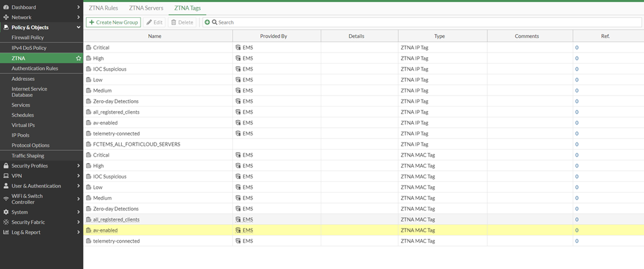Expand the VPN menu chevron
This screenshot has width=644, height=269.
(78, 176)
